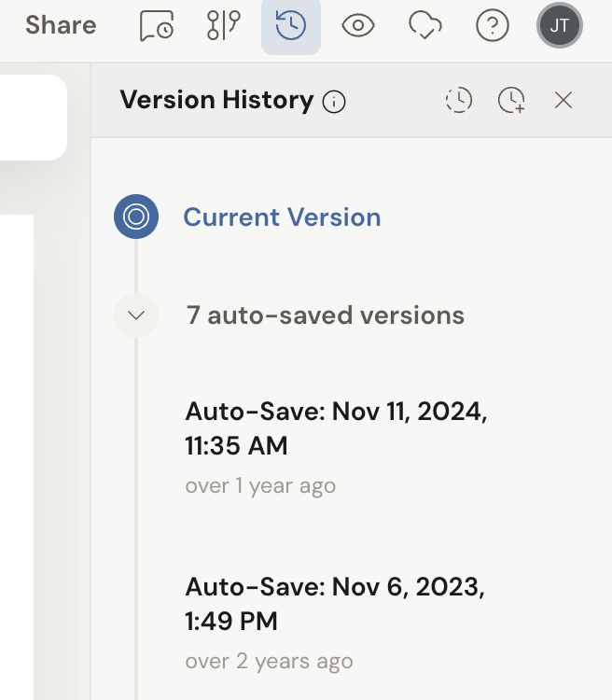Collapse the 7 auto-saved versions chevron

[136, 315]
